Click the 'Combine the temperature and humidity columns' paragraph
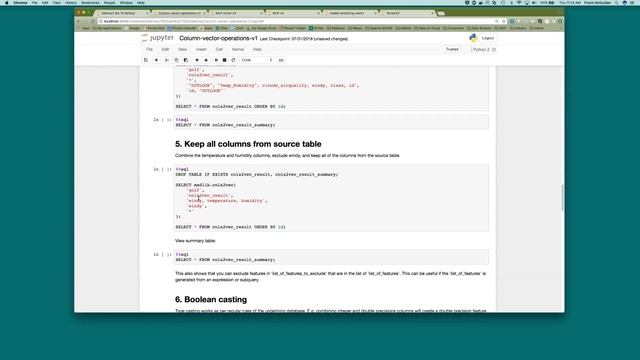This screenshot has height=360, width=640. coord(288,156)
